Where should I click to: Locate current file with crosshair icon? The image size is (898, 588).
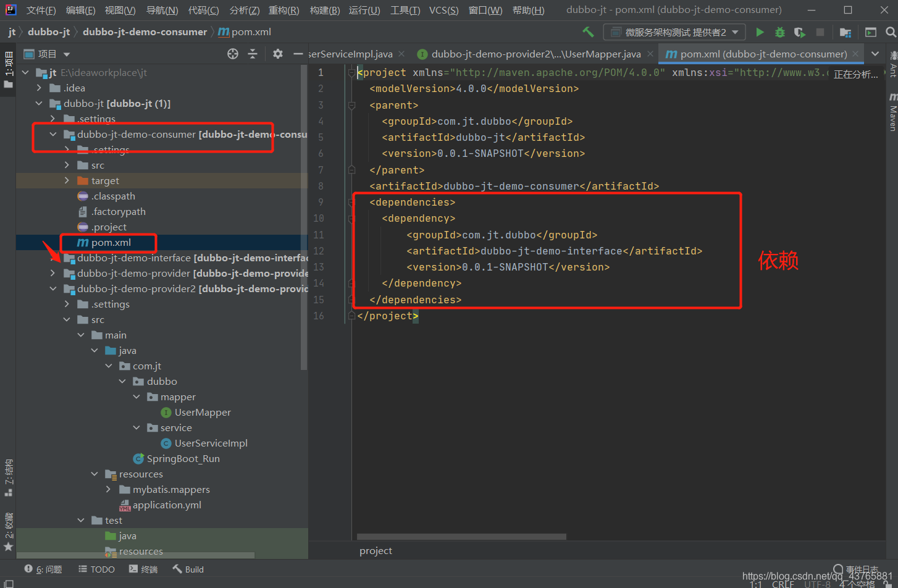tap(233, 54)
